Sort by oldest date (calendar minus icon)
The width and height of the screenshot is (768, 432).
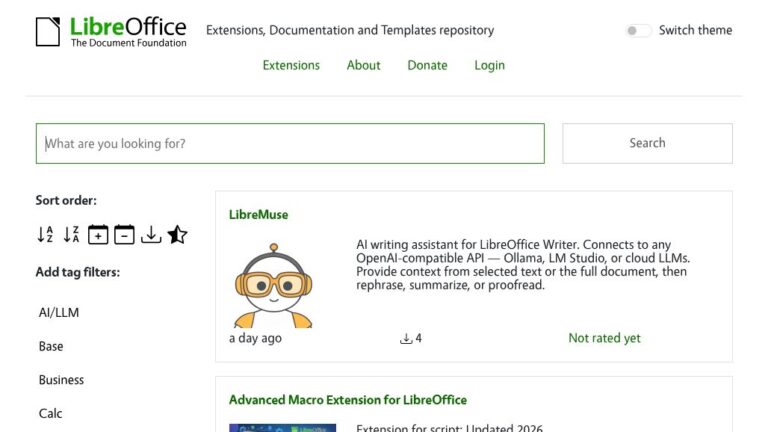click(124, 235)
